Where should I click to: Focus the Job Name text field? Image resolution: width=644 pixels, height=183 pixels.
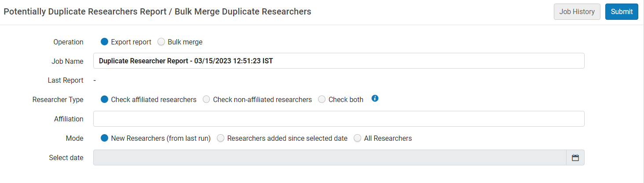coord(339,61)
